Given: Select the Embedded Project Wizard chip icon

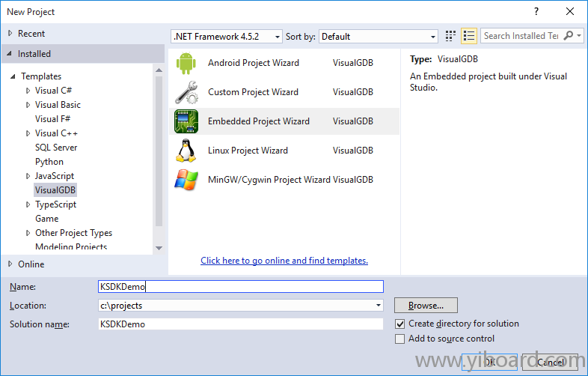Looking at the screenshot, I should (x=186, y=121).
